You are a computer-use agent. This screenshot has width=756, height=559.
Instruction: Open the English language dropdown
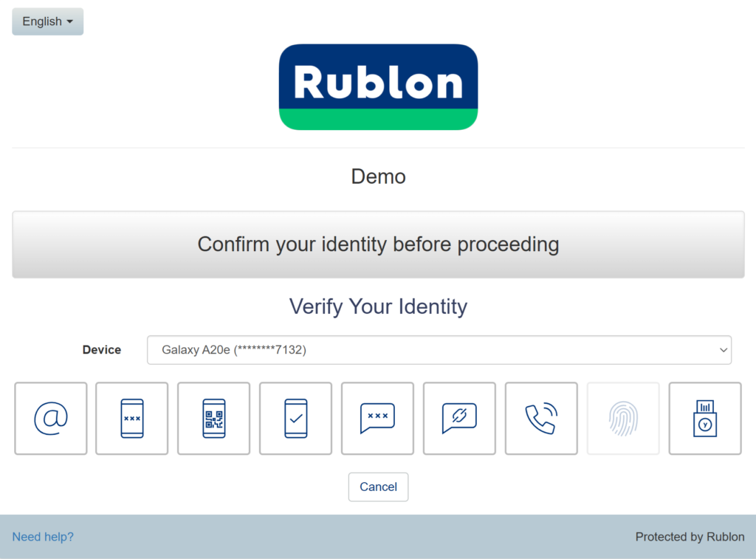pos(48,21)
